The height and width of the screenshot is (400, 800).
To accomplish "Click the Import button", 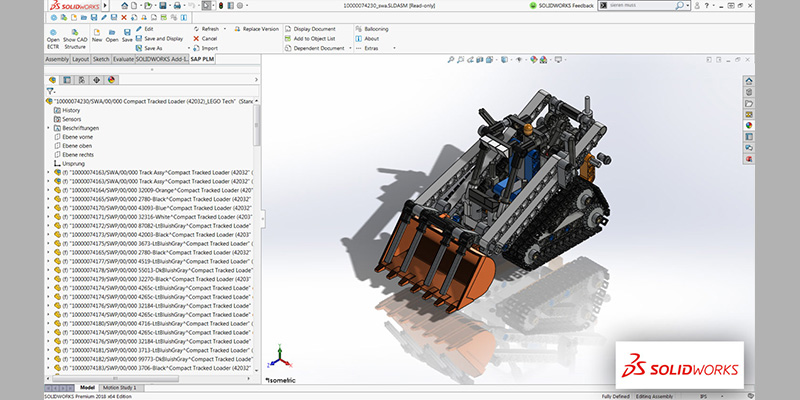I will click(x=206, y=48).
